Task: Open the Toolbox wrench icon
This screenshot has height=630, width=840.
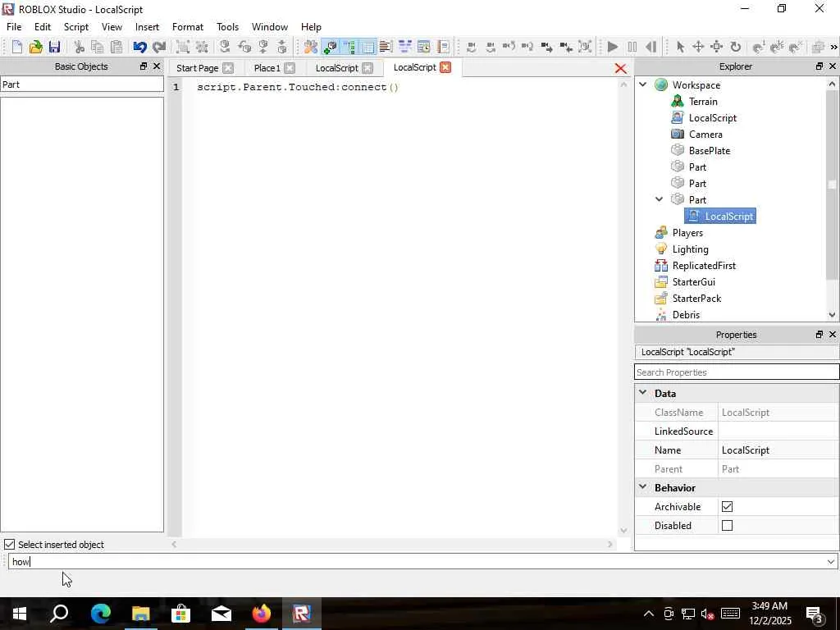Action: point(311,47)
